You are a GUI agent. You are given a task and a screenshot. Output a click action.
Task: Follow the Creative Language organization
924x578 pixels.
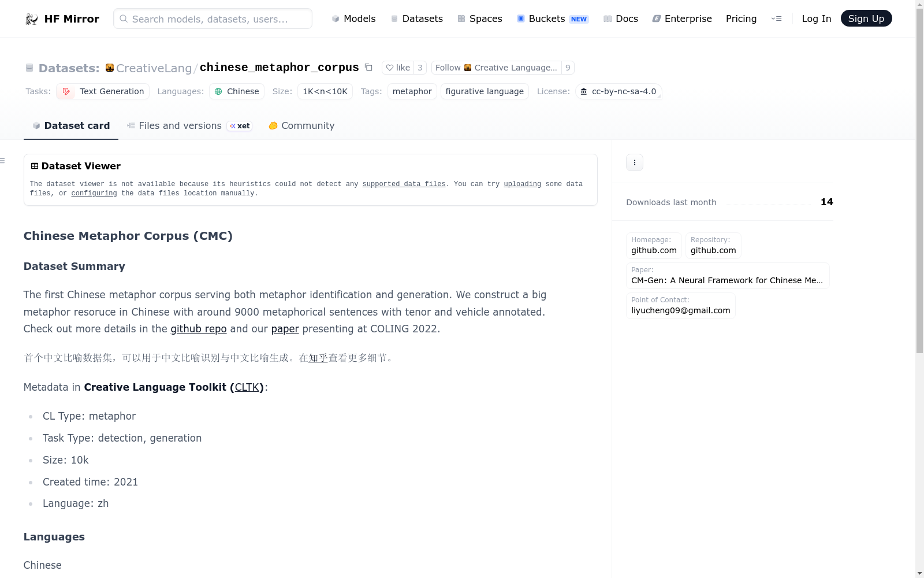click(497, 68)
